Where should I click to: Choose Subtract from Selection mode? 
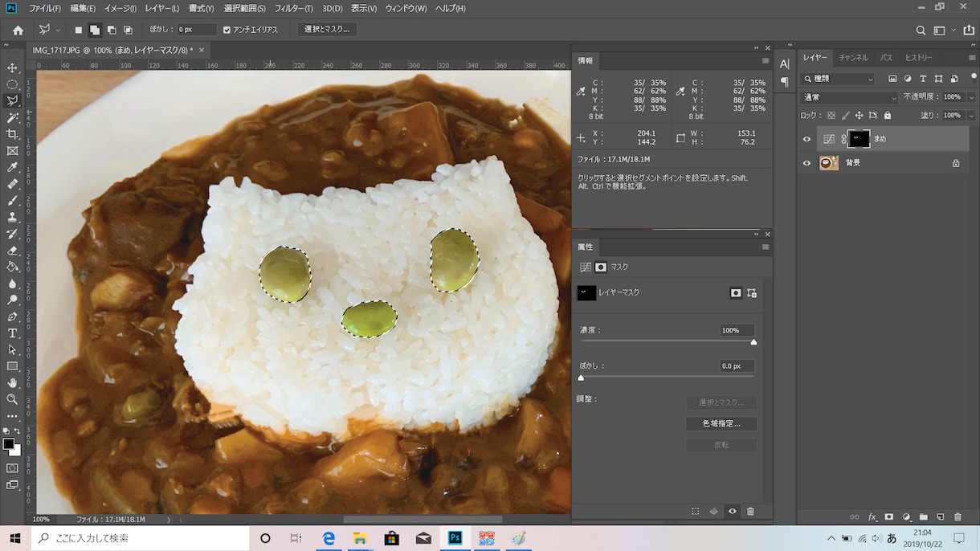click(112, 30)
